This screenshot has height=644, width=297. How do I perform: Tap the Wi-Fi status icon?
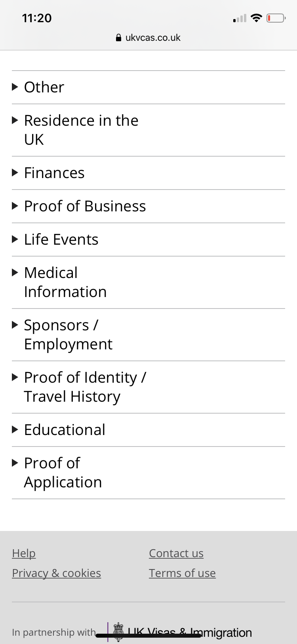pos(257,18)
